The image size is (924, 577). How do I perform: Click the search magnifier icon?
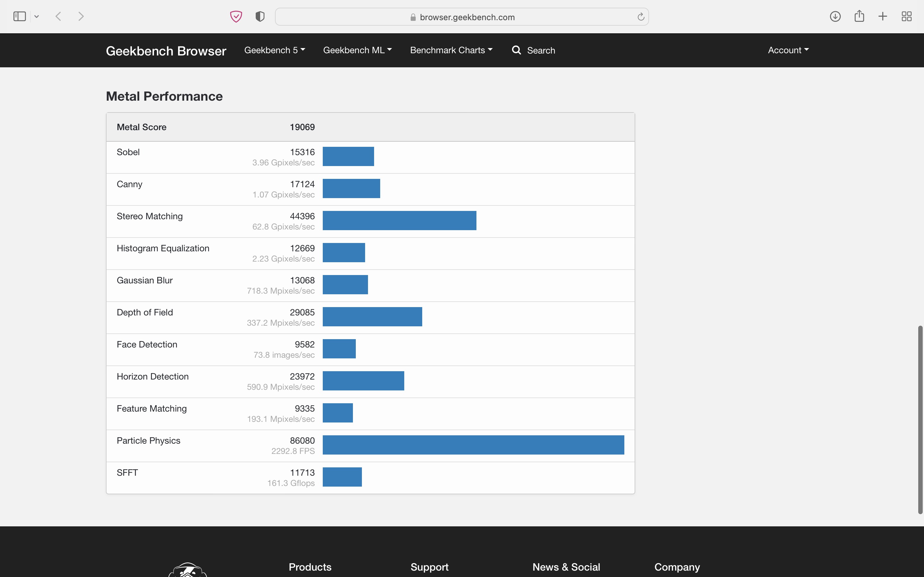click(x=516, y=50)
